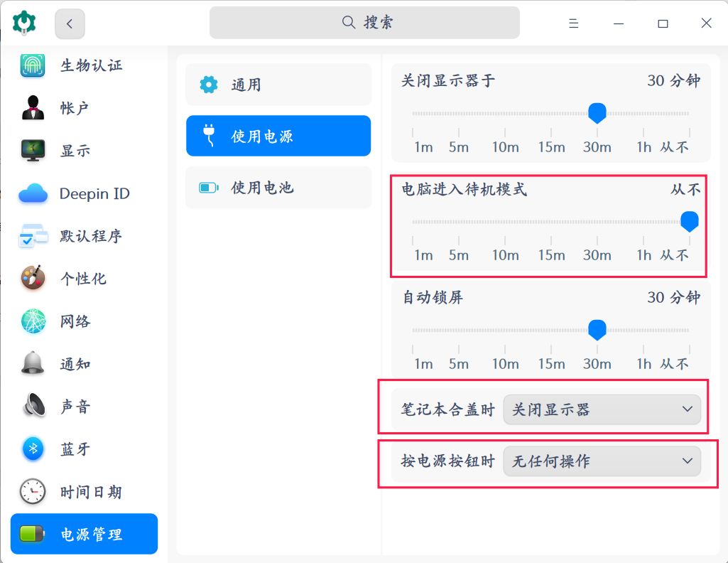Select 通知 in the sidebar
This screenshot has width=728, height=563.
click(x=75, y=364)
